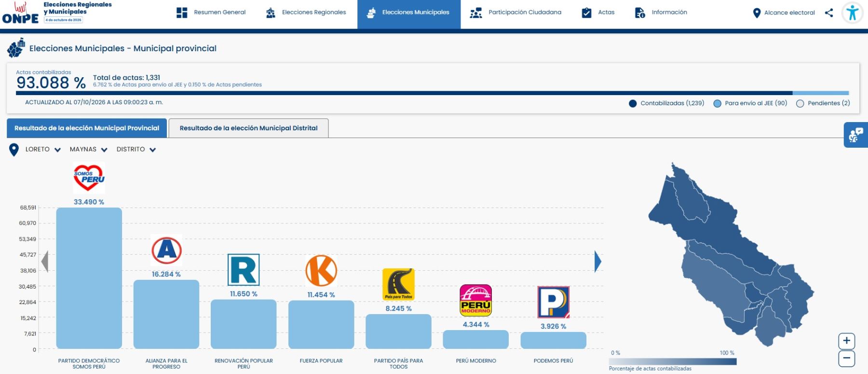
Task: Zoom in on the map
Action: (x=847, y=341)
